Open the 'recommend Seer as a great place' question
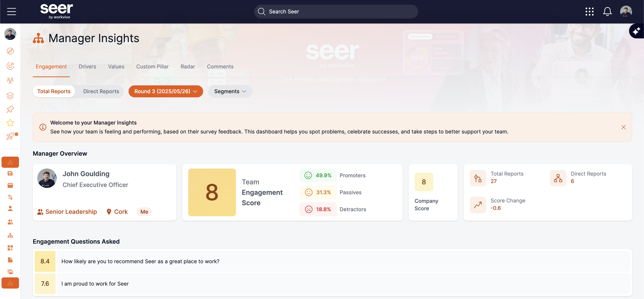 tap(343, 261)
